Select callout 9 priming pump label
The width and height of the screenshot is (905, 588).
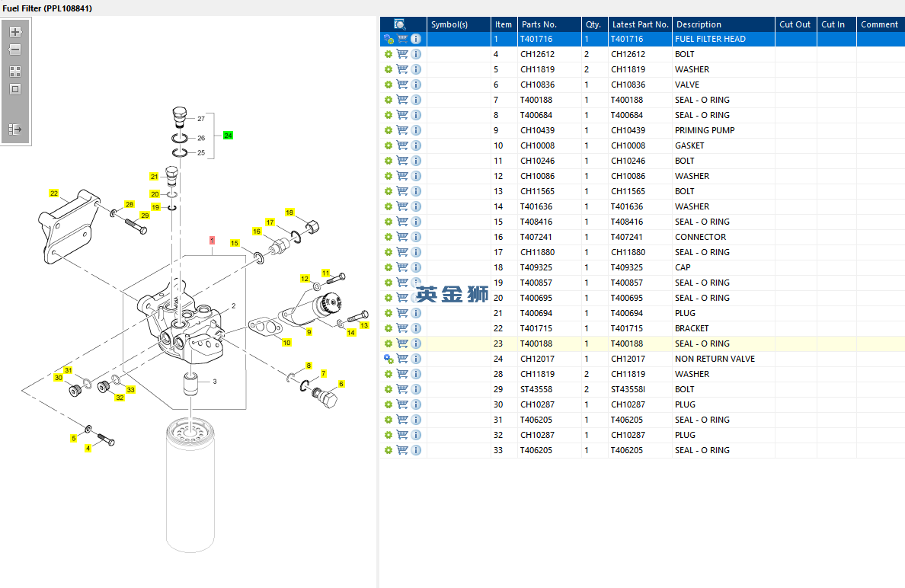tap(309, 332)
